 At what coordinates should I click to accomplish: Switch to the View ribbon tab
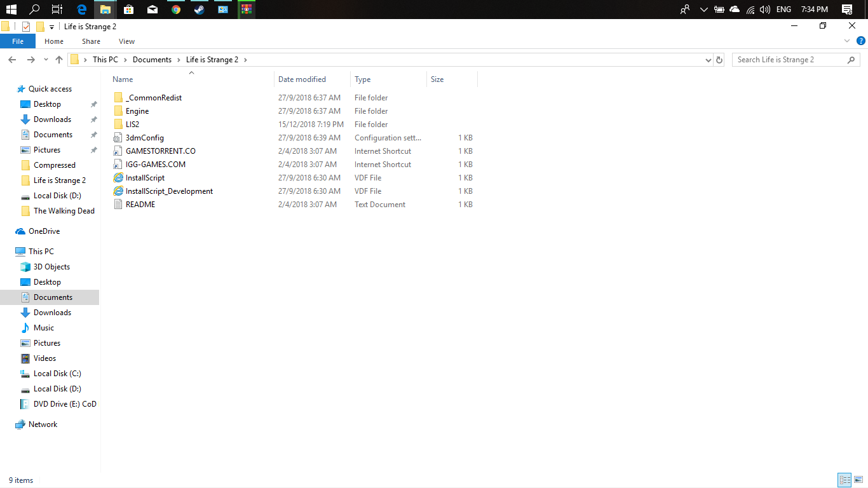tap(126, 41)
